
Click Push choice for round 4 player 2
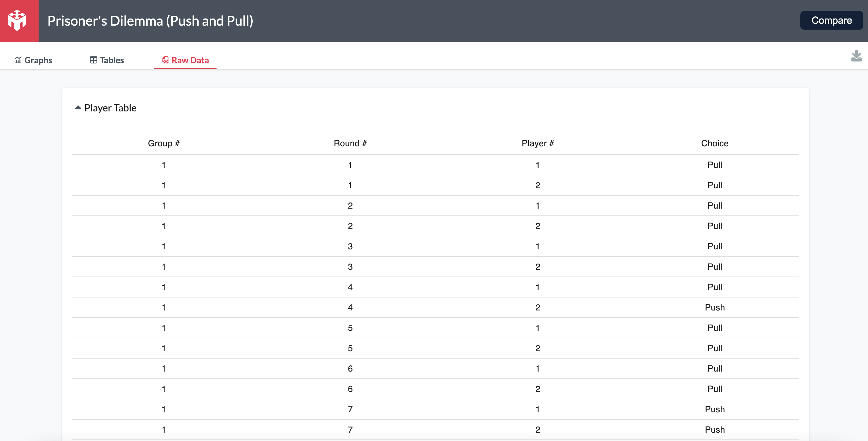(715, 307)
